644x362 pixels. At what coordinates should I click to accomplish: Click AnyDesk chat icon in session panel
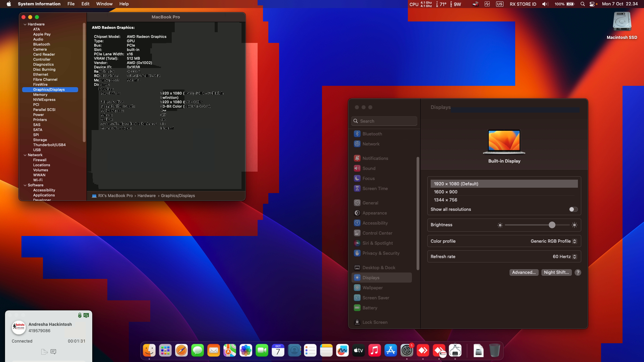pos(53,352)
